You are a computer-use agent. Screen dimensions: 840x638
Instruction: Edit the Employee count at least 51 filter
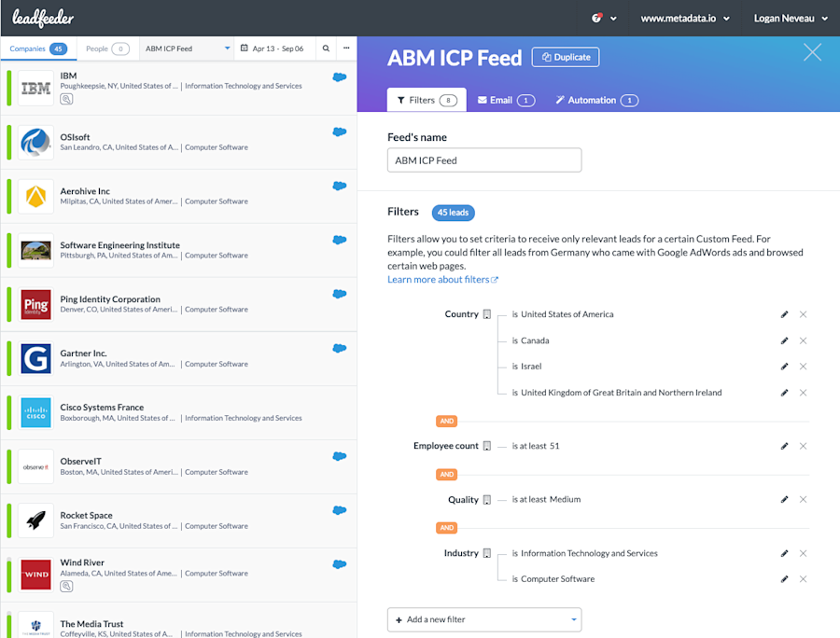click(784, 446)
